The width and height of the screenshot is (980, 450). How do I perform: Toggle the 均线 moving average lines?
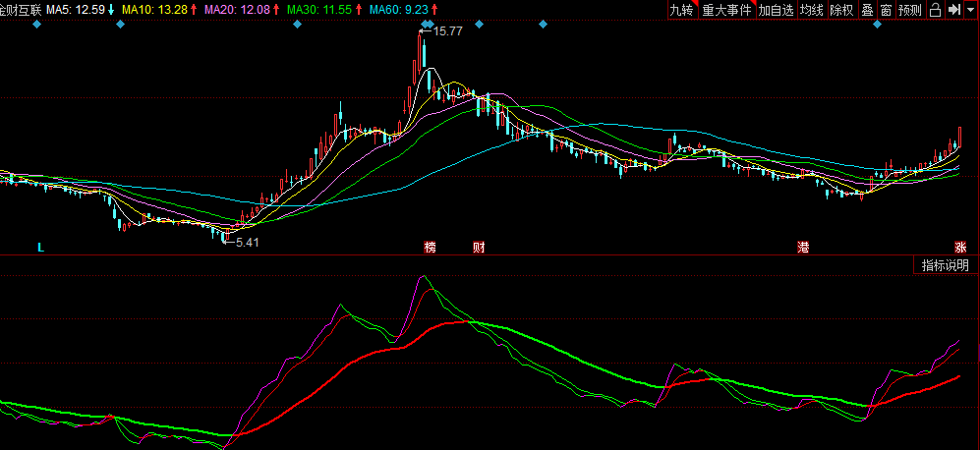tap(811, 10)
